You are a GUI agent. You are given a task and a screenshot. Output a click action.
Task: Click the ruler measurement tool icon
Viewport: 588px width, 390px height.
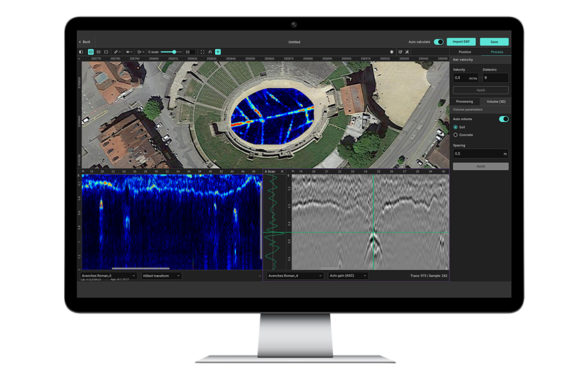coord(116,51)
